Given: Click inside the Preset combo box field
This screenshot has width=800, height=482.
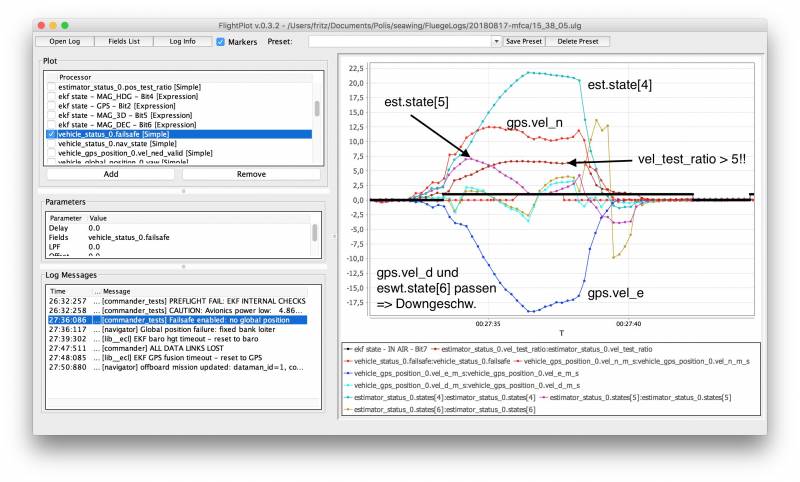Looking at the screenshot, I should coord(400,42).
